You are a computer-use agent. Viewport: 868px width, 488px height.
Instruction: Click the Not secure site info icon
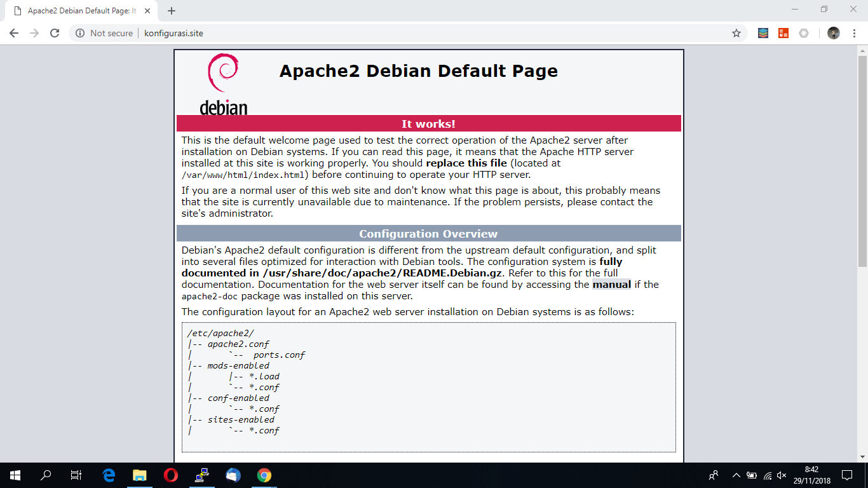coord(80,33)
